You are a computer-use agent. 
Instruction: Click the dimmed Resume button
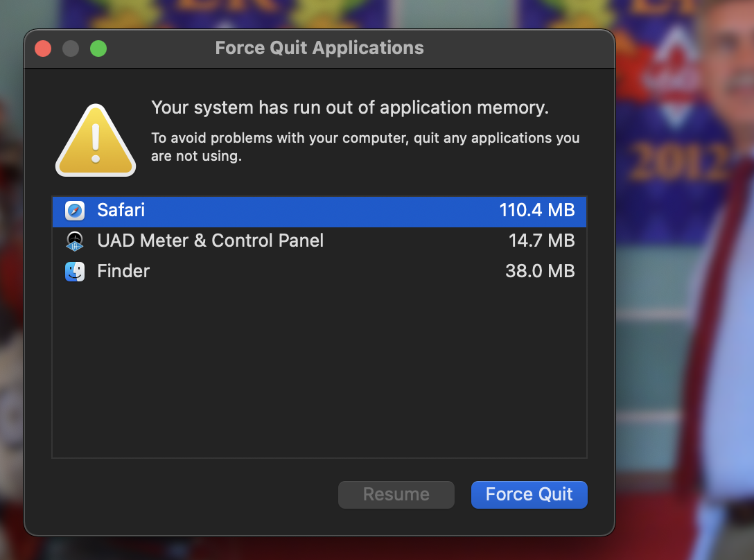(x=396, y=494)
